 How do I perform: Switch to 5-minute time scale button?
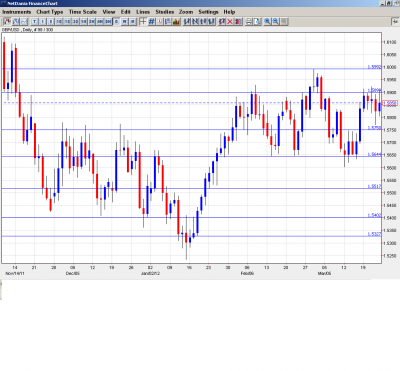[51, 22]
